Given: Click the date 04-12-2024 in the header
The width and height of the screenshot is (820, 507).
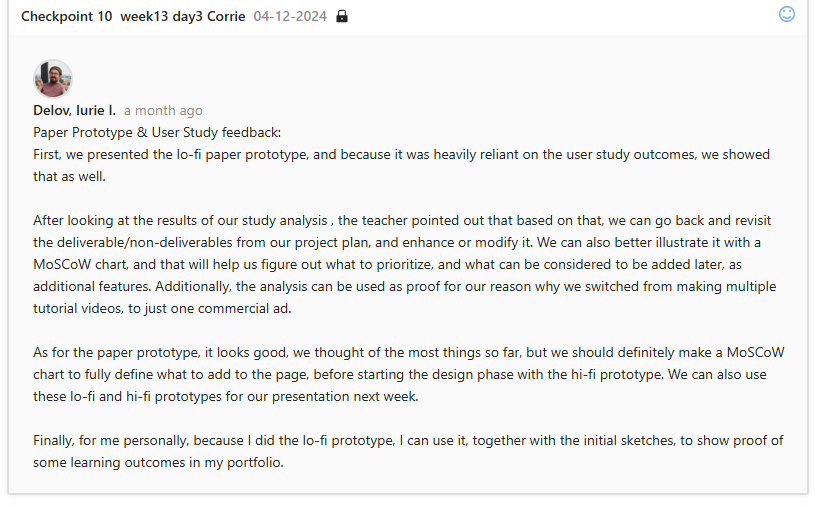Looking at the screenshot, I should (290, 17).
